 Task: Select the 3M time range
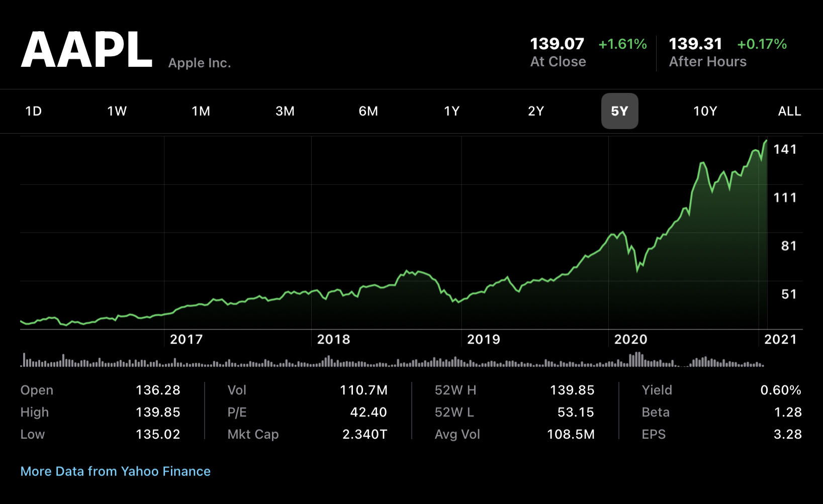click(285, 111)
